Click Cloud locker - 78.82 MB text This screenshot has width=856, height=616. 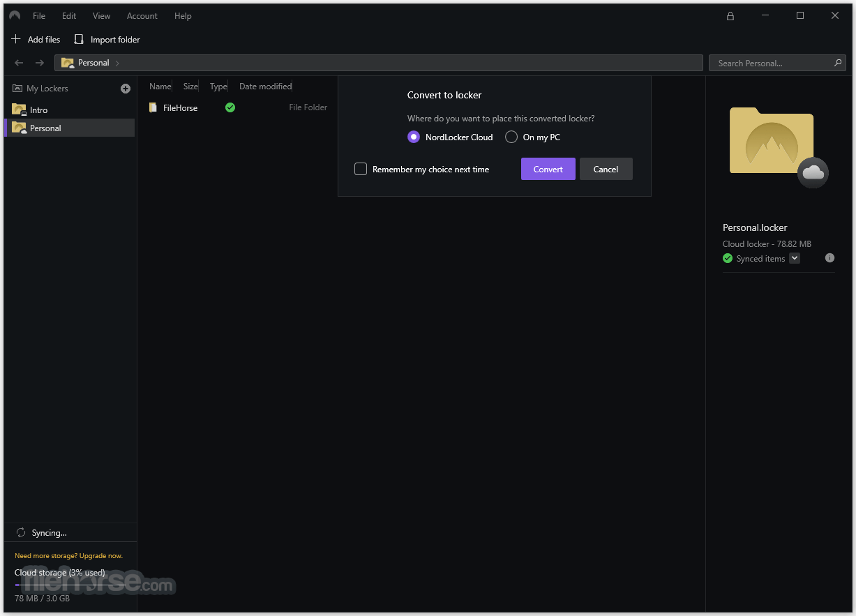pyautogui.click(x=767, y=244)
